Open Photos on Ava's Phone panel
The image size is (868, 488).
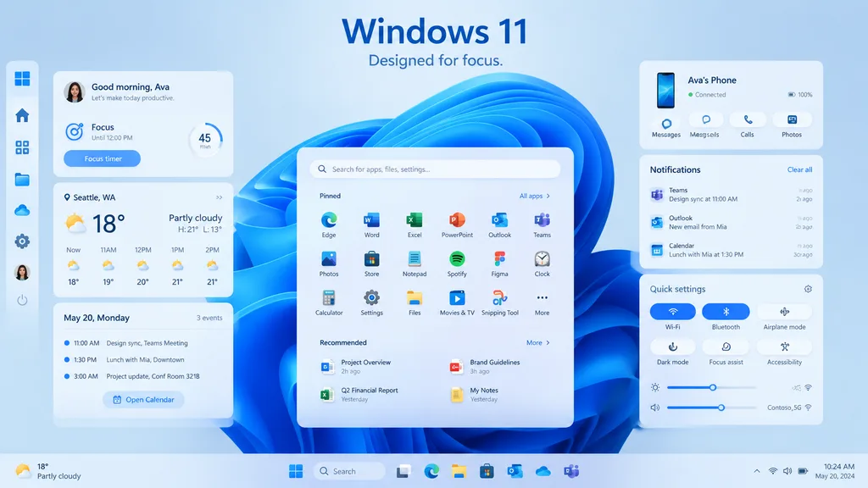pyautogui.click(x=792, y=119)
